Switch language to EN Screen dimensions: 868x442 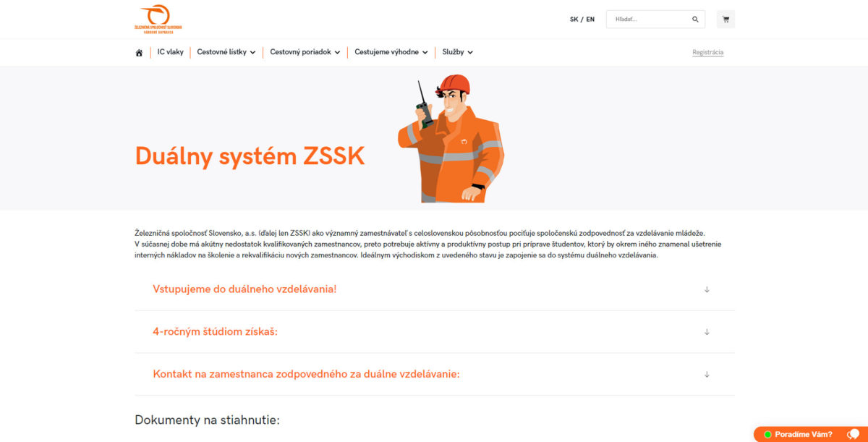590,20
